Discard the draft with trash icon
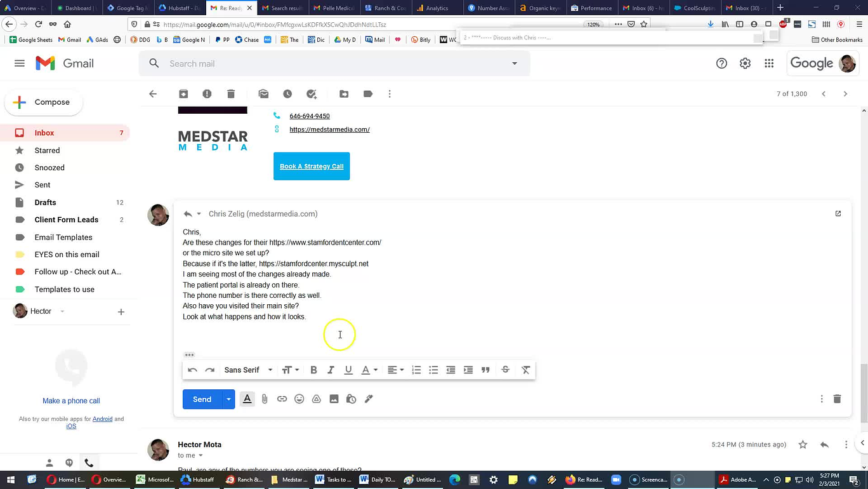Viewport: 868px width, 489px height. (837, 399)
